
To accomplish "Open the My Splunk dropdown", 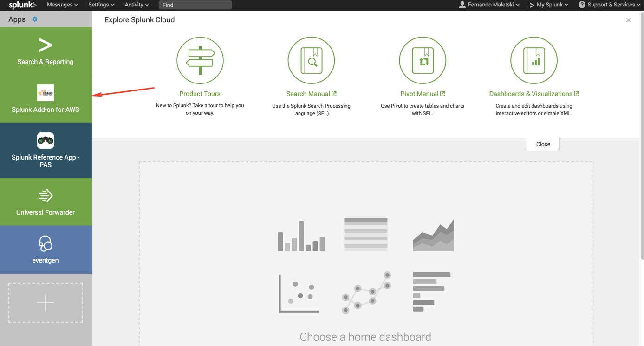I will (549, 5).
